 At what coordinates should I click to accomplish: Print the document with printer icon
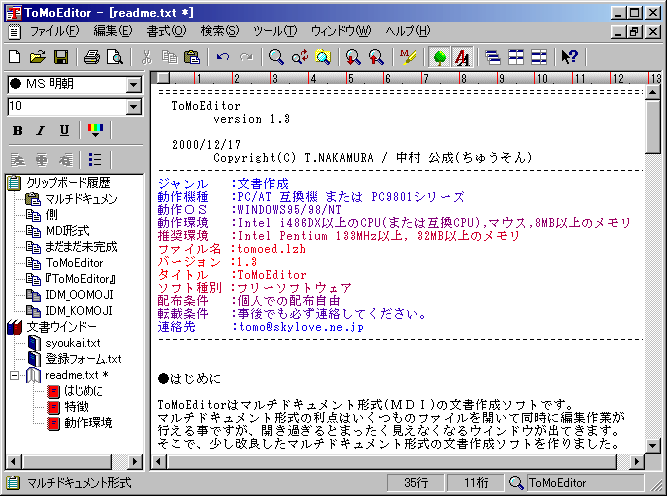(91, 57)
